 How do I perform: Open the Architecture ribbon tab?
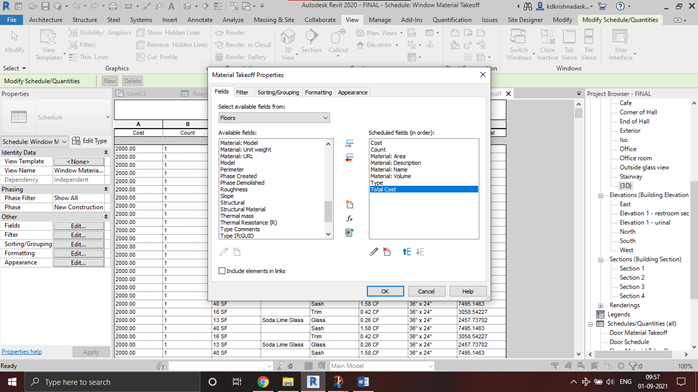pos(45,20)
